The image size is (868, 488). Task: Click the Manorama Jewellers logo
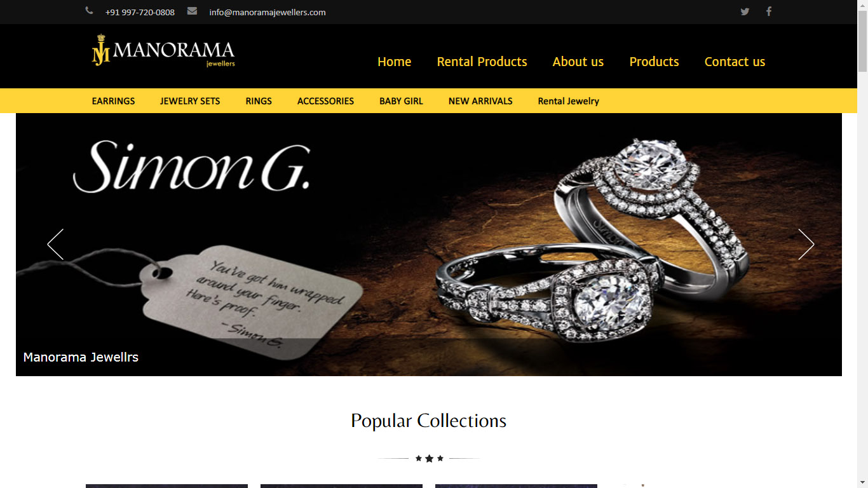163,51
